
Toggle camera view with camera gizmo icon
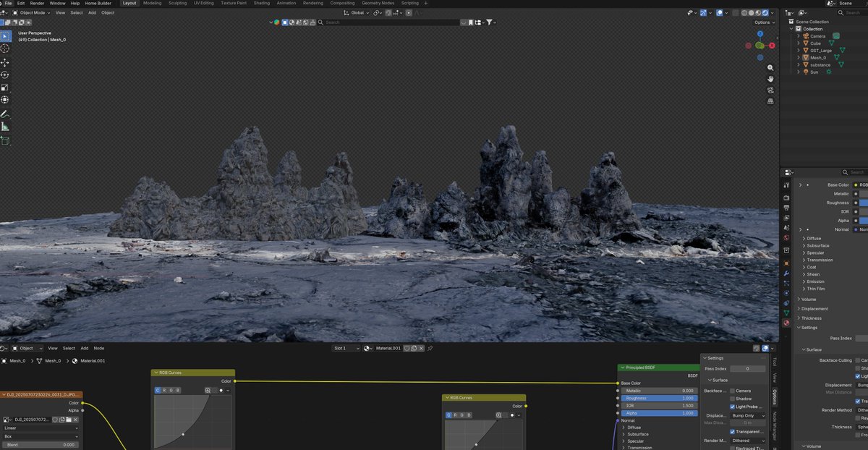tap(770, 90)
